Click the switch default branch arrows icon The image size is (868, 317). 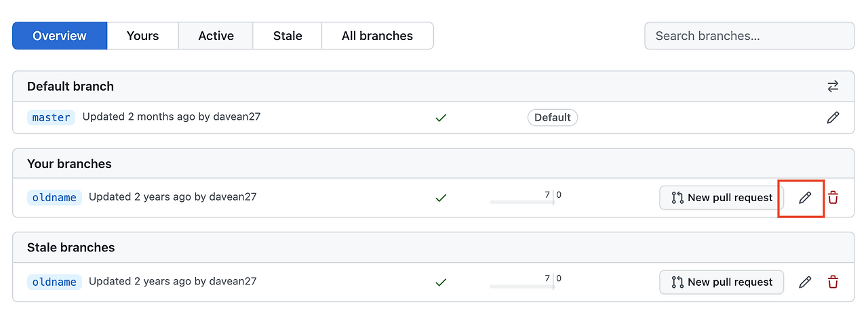[x=833, y=86]
